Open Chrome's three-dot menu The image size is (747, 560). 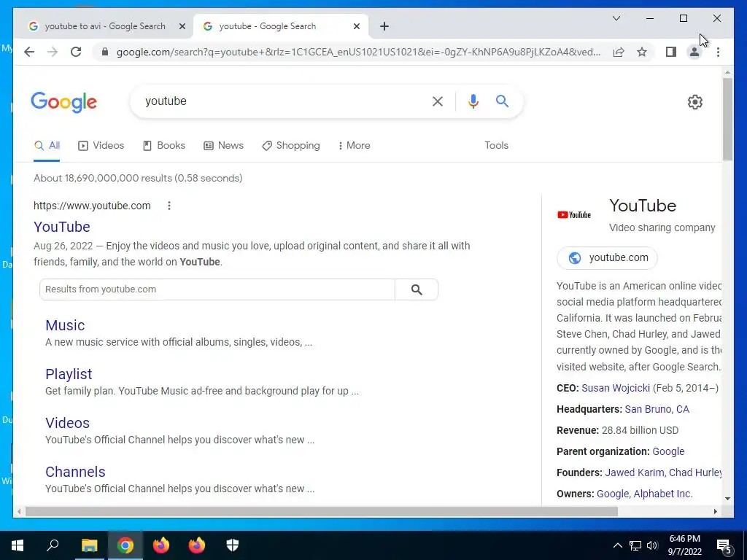[x=718, y=52]
